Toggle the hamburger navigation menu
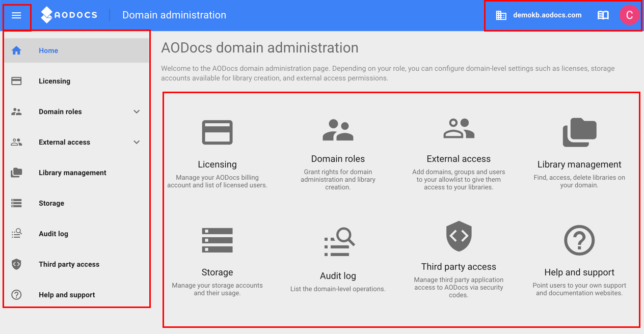Image resolution: width=644 pixels, height=334 pixels. tap(16, 15)
